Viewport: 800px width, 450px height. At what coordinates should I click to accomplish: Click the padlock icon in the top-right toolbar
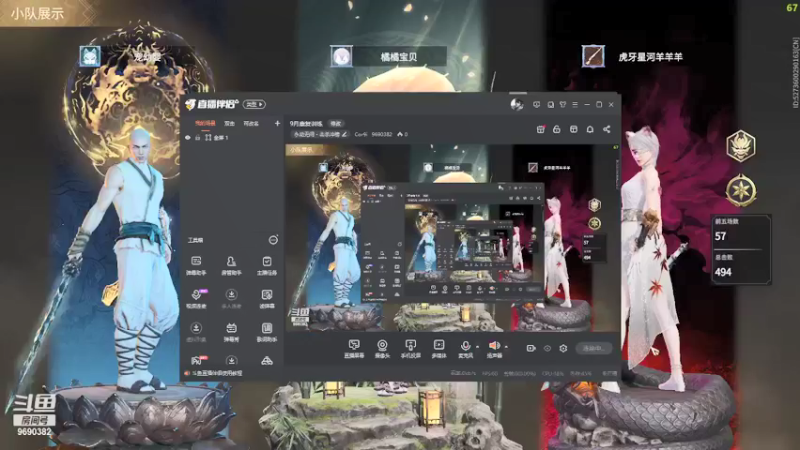point(557,130)
